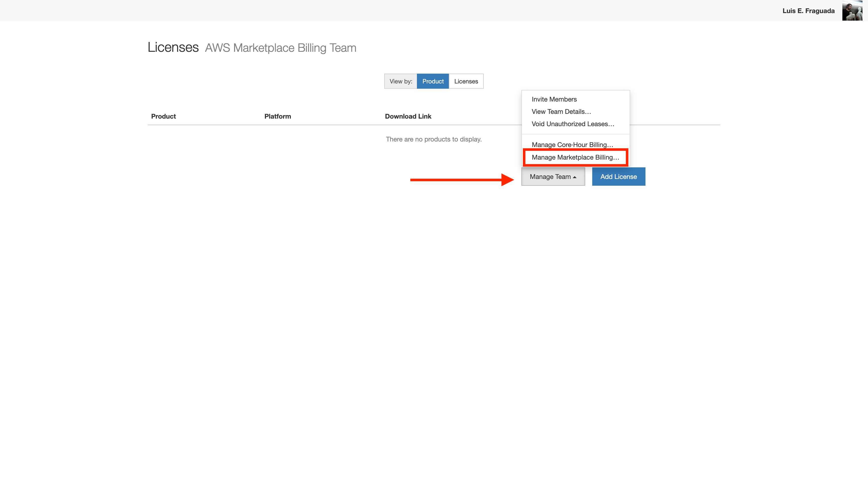Click AWS Marketplace Billing Team title
Image resolution: width=868 pixels, height=488 pixels.
(x=280, y=48)
